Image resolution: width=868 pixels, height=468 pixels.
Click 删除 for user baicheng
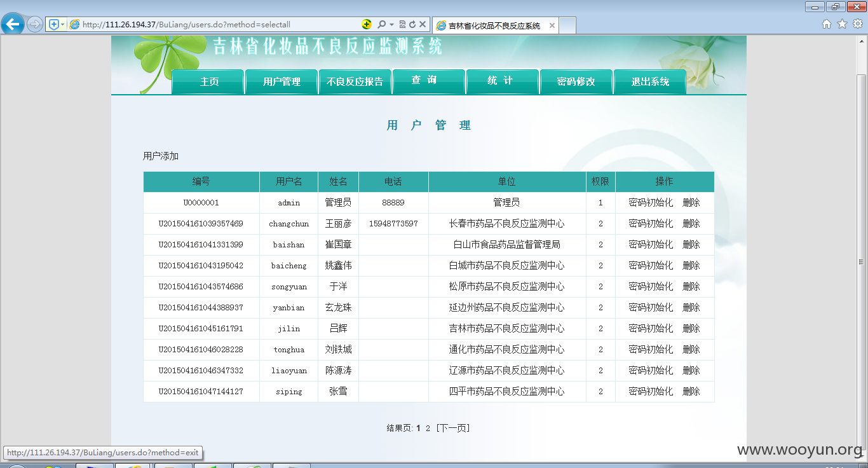[691, 266]
